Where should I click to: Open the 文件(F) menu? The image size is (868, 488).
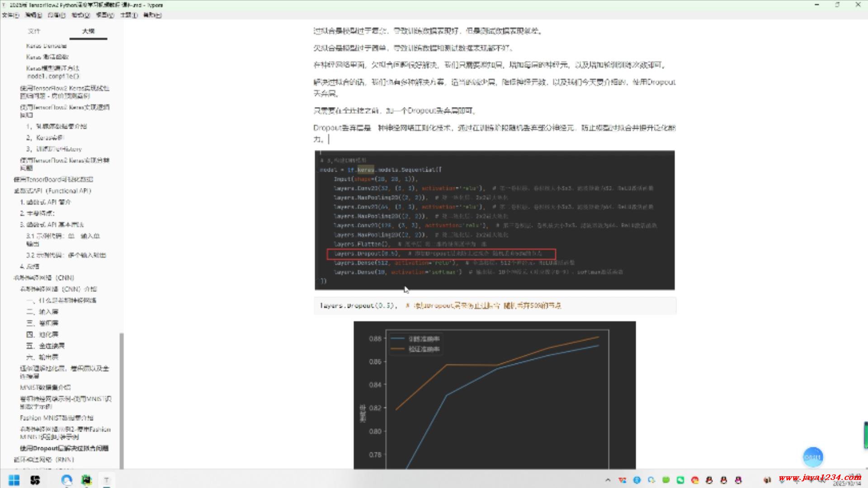(10, 15)
